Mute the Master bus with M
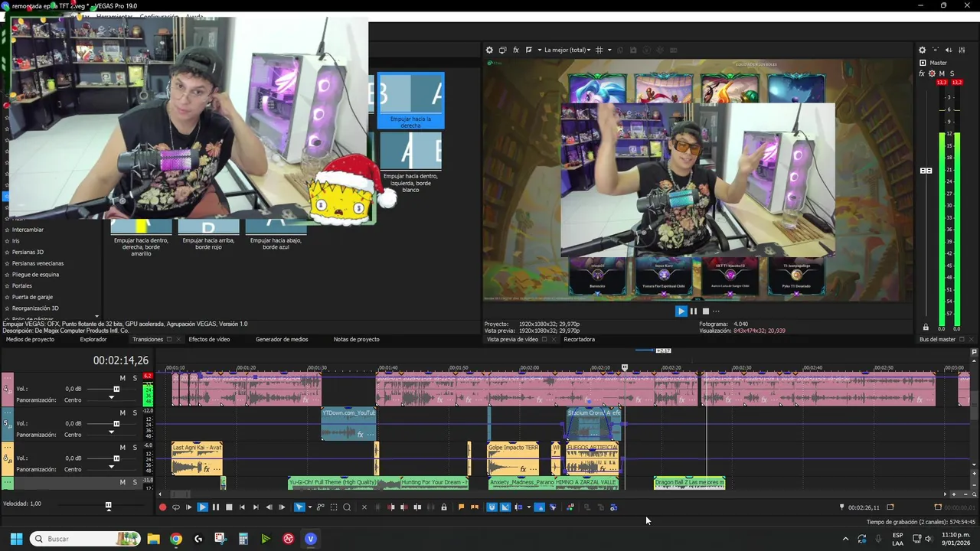This screenshot has height=551, width=980. pos(942,73)
